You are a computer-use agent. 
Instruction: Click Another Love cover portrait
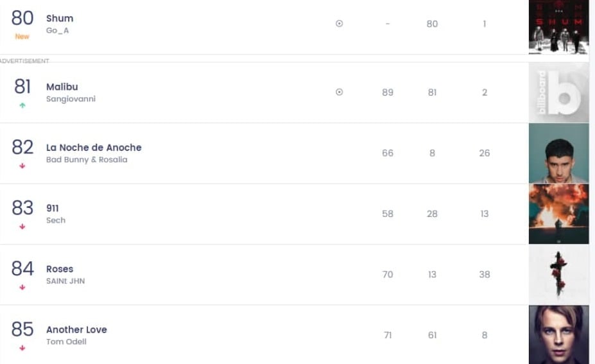point(558,334)
